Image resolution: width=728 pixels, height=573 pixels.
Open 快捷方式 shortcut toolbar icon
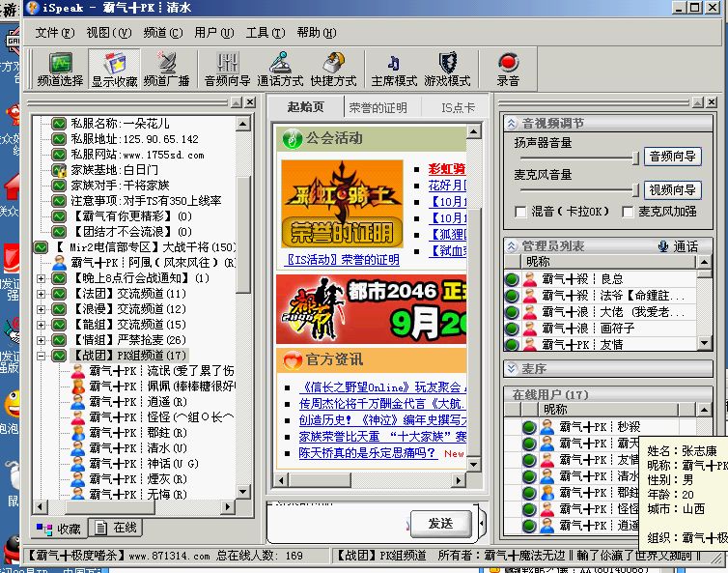(333, 71)
